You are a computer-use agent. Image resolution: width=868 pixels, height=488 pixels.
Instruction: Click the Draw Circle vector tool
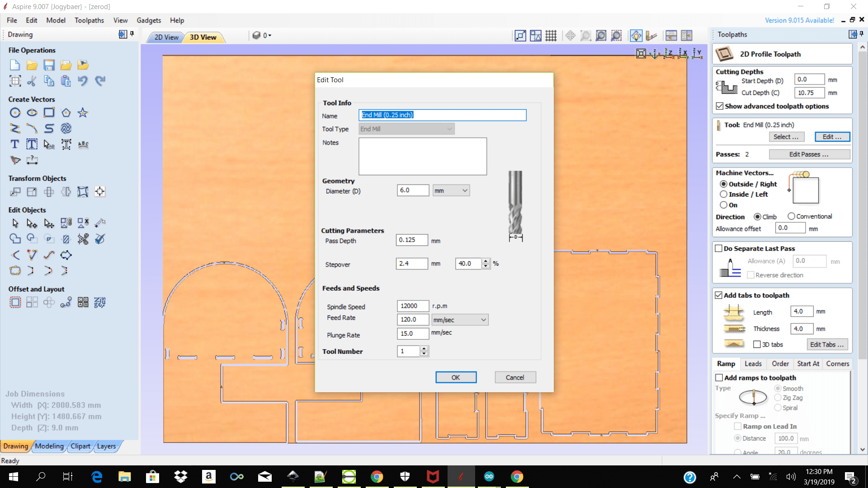[15, 113]
